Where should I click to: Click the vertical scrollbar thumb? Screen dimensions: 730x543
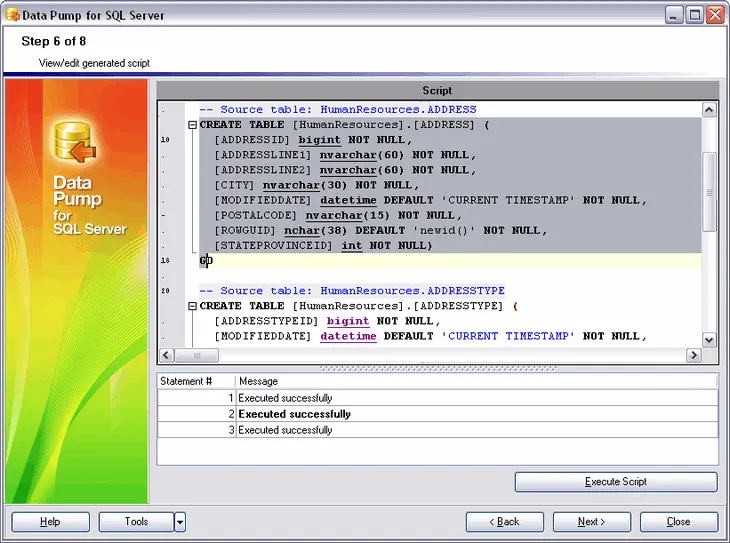tap(709, 190)
